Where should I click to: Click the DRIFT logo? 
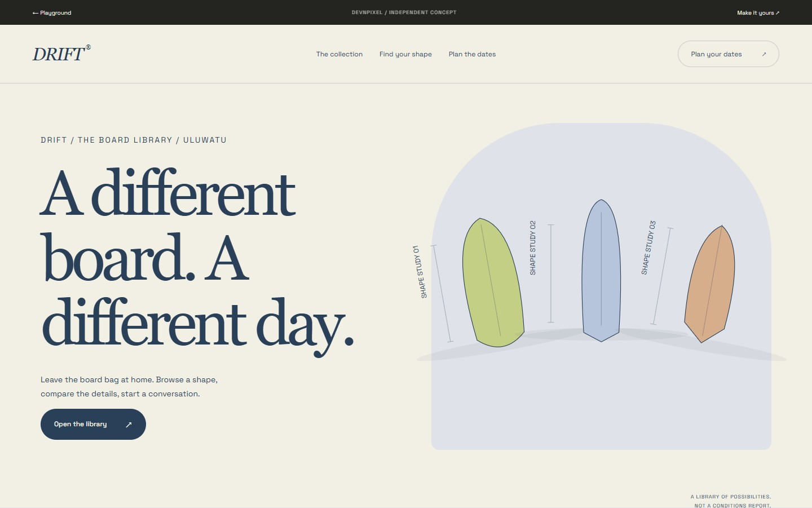(x=61, y=54)
